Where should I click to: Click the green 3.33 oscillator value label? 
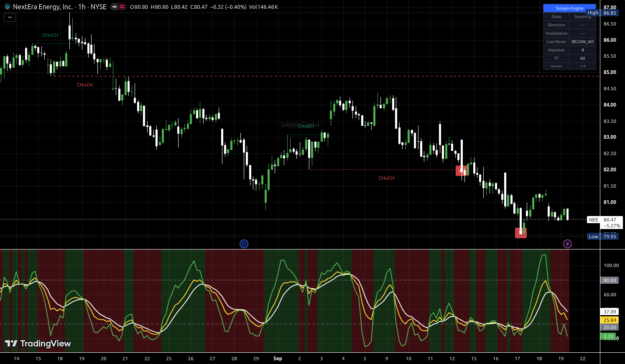click(x=608, y=336)
